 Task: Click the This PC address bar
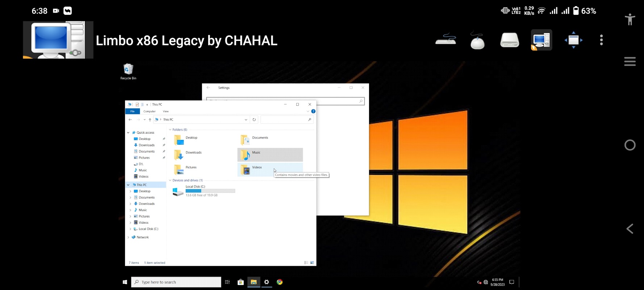[202, 120]
